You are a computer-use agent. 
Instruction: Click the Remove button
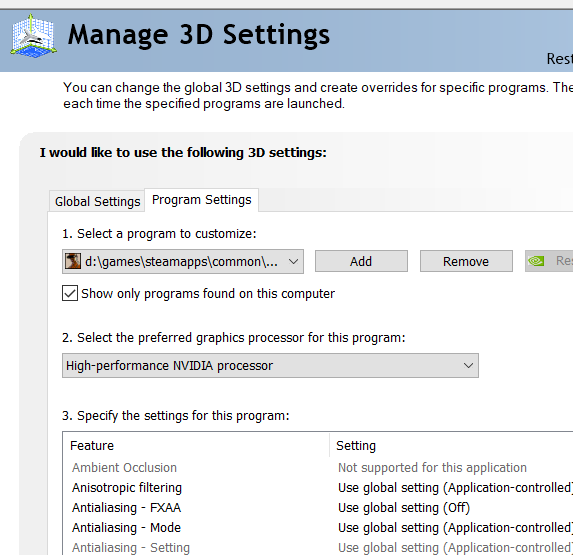point(466,261)
